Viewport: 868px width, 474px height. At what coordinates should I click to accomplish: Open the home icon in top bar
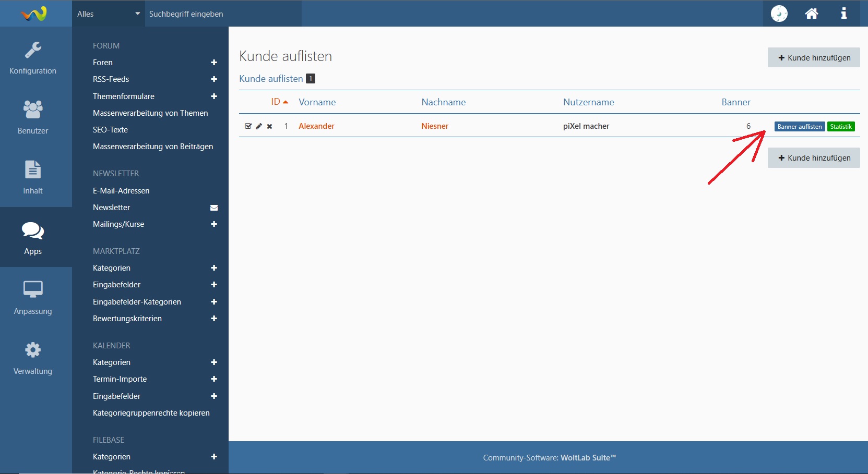811,14
